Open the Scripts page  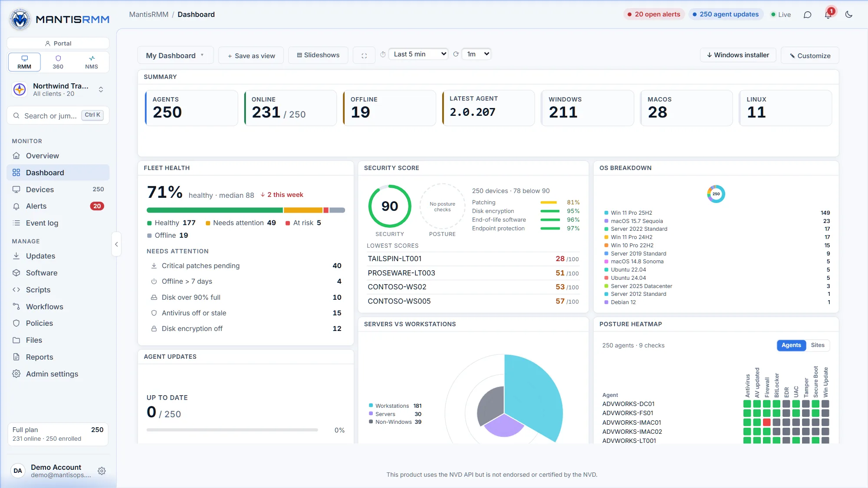coord(58,290)
